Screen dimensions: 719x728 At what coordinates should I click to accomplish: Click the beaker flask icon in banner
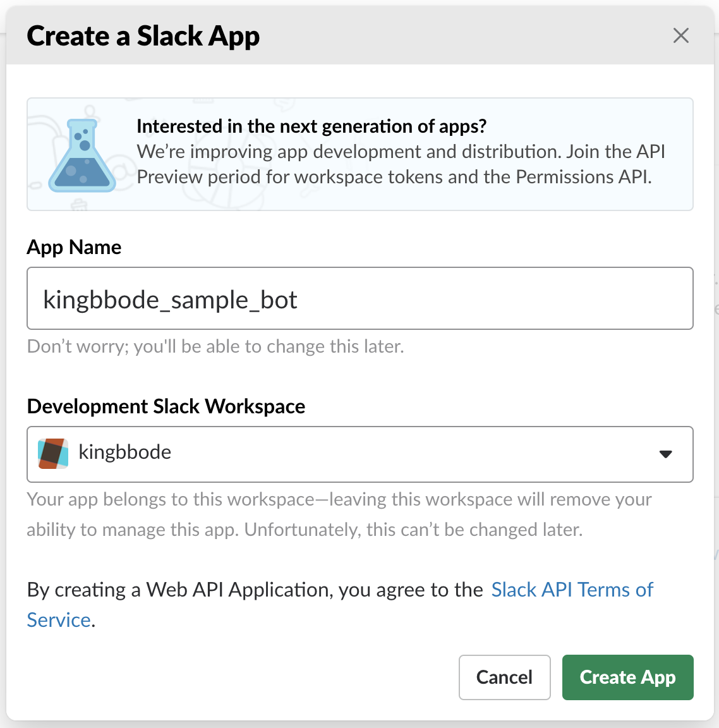coord(82,155)
